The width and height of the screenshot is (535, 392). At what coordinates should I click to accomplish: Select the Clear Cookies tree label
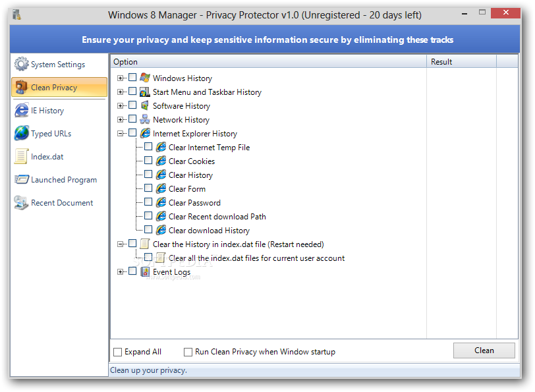(192, 161)
